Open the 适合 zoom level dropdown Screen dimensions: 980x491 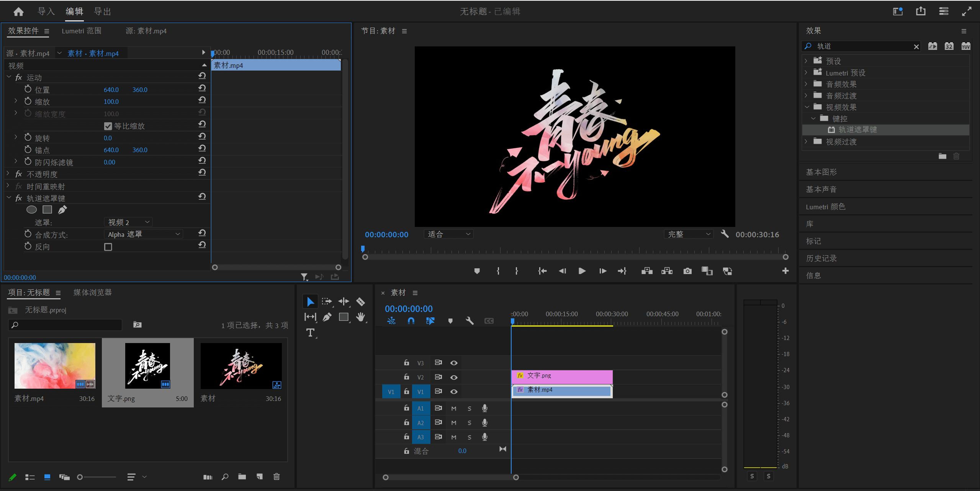click(x=448, y=234)
